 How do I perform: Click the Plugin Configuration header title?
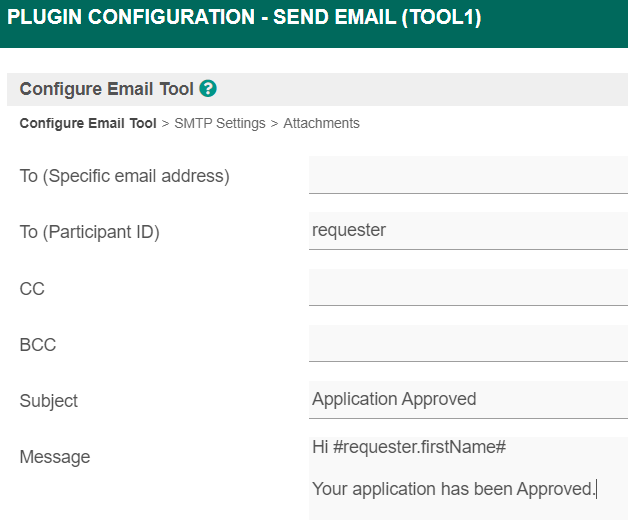click(x=244, y=18)
